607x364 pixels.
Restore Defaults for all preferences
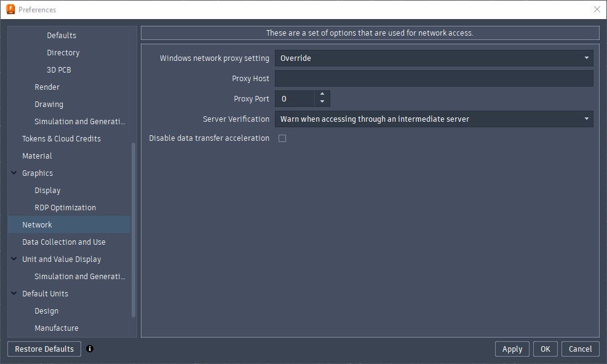click(x=44, y=349)
